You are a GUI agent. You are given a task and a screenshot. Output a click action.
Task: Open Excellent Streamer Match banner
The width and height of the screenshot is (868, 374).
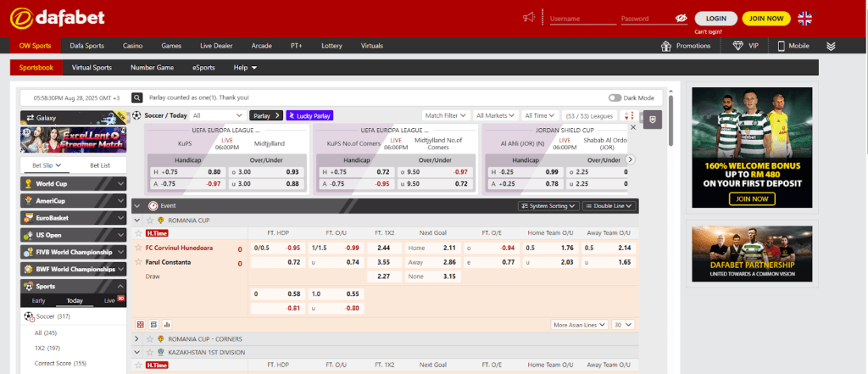point(73,140)
